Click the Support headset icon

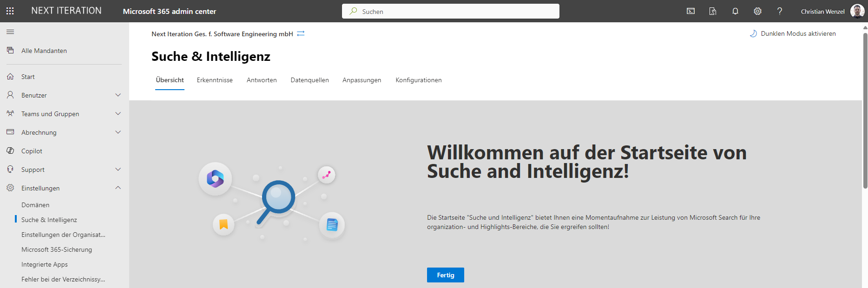coord(10,169)
